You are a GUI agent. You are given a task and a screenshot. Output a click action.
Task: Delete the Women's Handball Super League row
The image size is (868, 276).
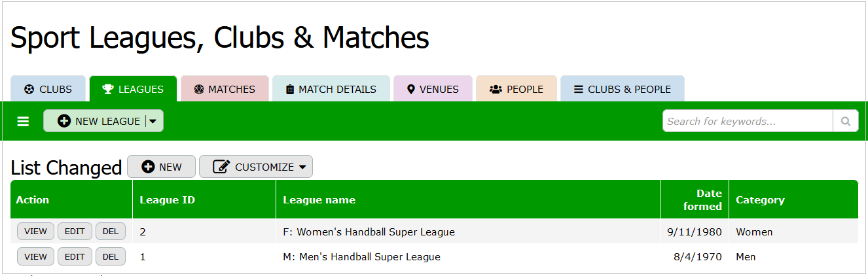tap(111, 232)
